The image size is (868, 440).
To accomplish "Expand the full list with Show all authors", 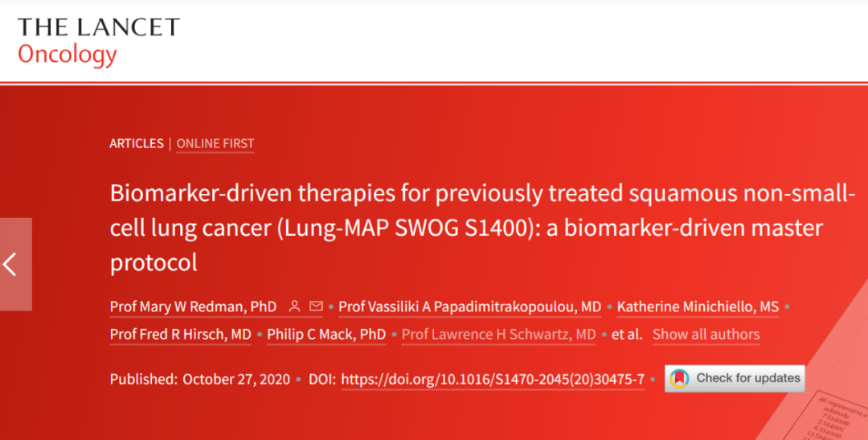I will tap(706, 334).
